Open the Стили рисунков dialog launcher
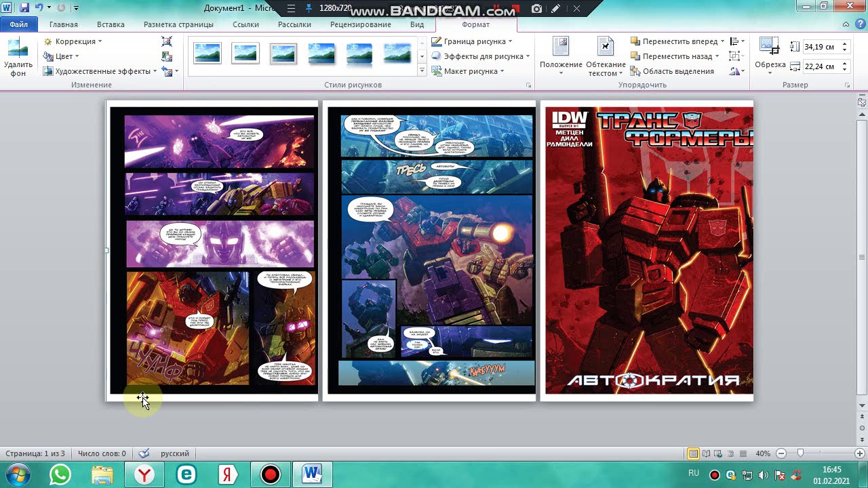This screenshot has height=488, width=868. (x=528, y=85)
